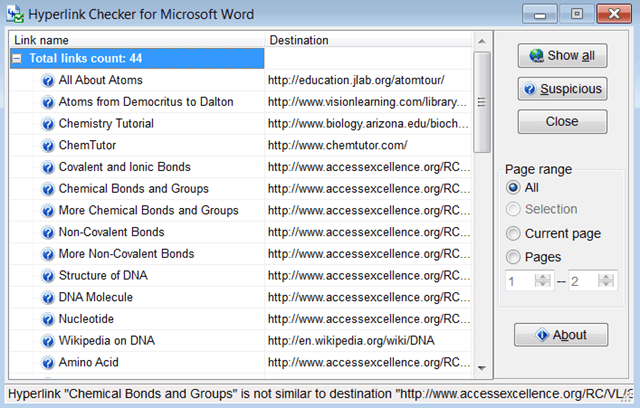Click the www.biology.arizona.edu destination

(x=368, y=123)
